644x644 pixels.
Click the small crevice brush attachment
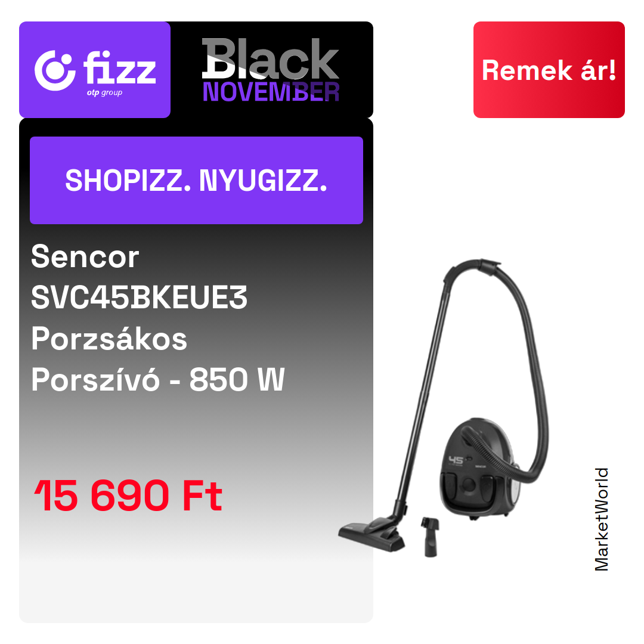coord(430,537)
